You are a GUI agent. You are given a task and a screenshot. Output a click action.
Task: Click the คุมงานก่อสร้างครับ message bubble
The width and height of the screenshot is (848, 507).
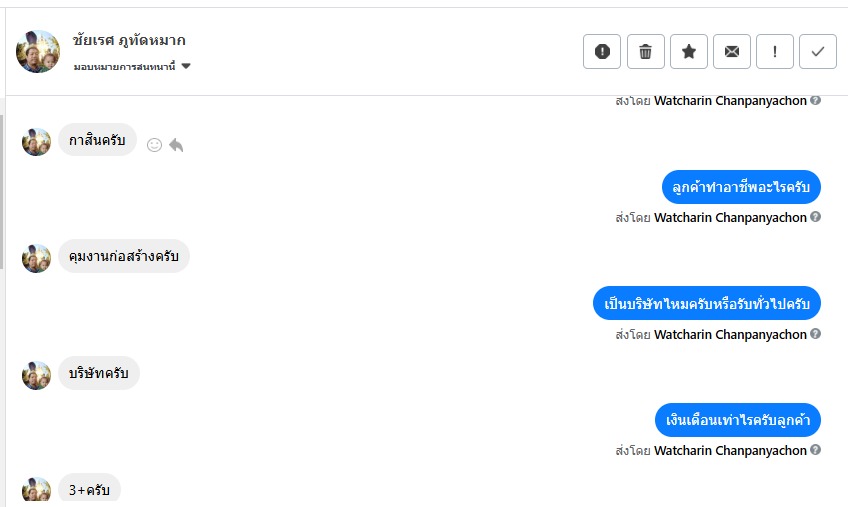[x=124, y=257]
